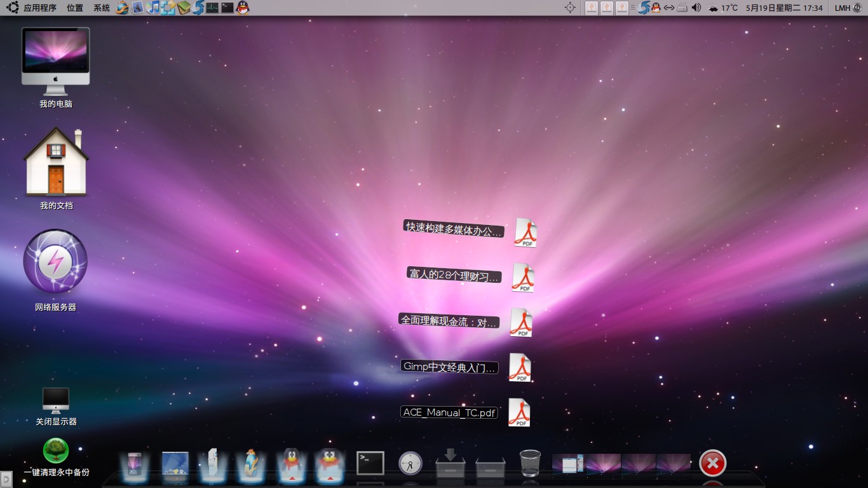Open the empty tray stack dock icon

coord(491,468)
